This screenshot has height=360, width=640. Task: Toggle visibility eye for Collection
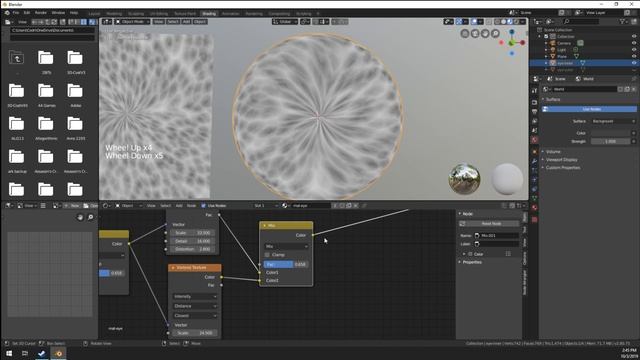(634, 36)
